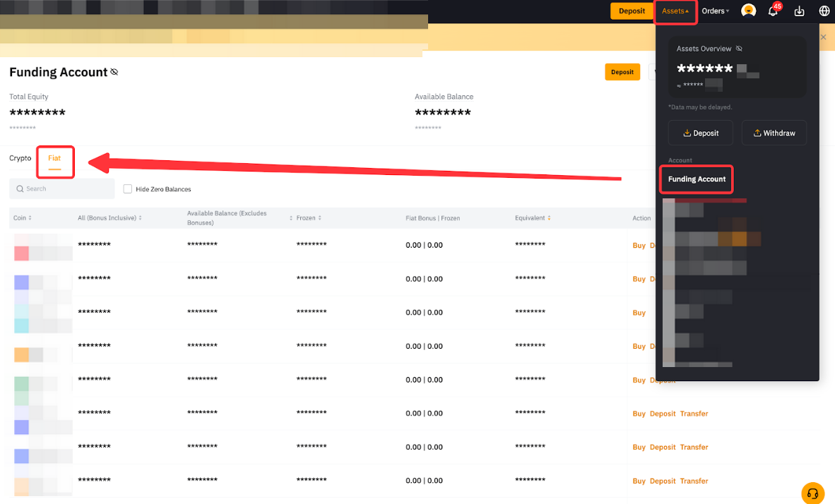
Task: Expand the Assets dropdown menu
Action: click(675, 11)
